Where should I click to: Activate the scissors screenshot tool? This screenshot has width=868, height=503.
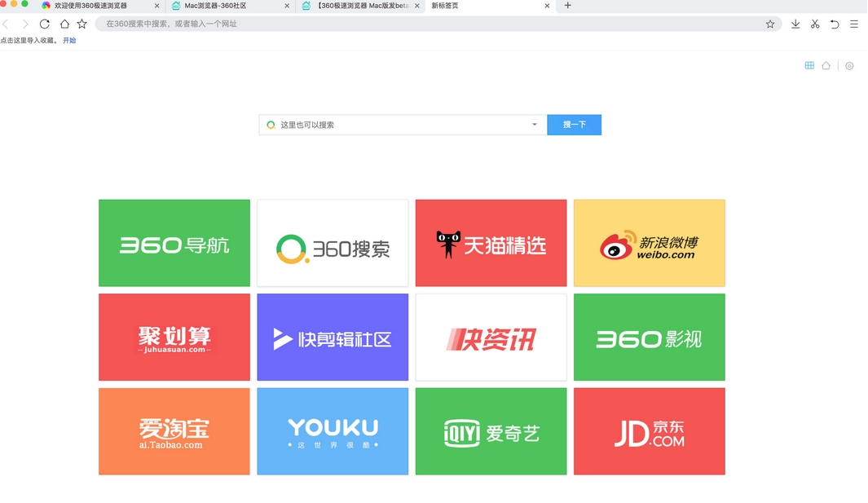(x=815, y=24)
